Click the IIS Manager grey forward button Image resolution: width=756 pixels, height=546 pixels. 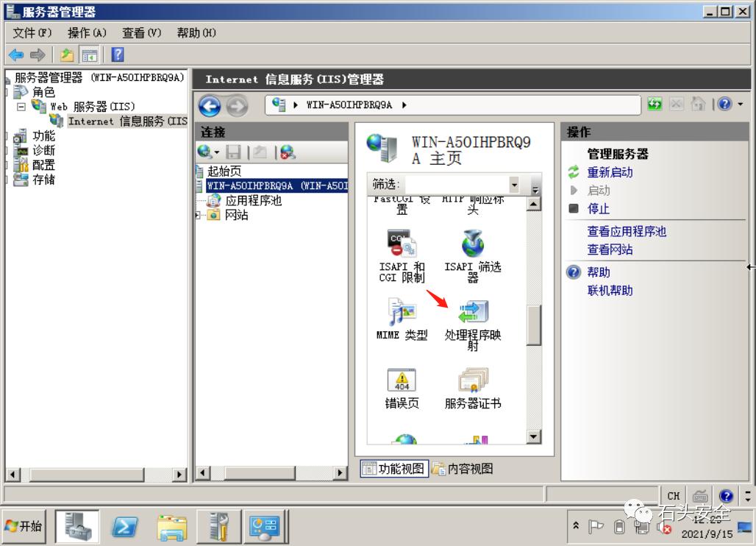[237, 106]
